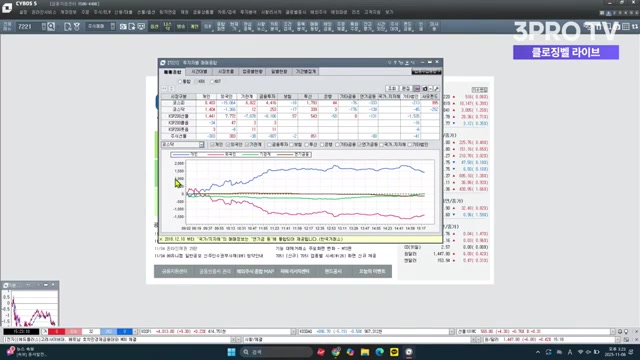
Task: Show hidden icons via the system tray chevron
Action: point(538,352)
